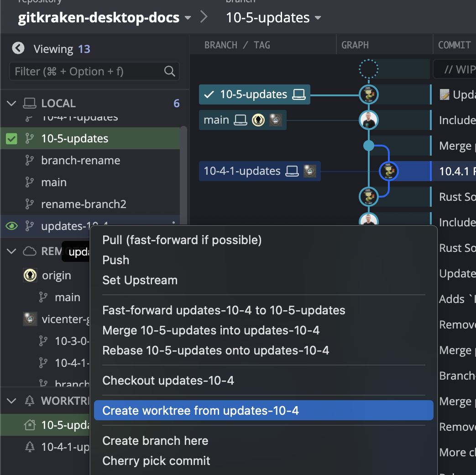Click the dotted WIP node at graph top
476x475 pixels.
369,68
